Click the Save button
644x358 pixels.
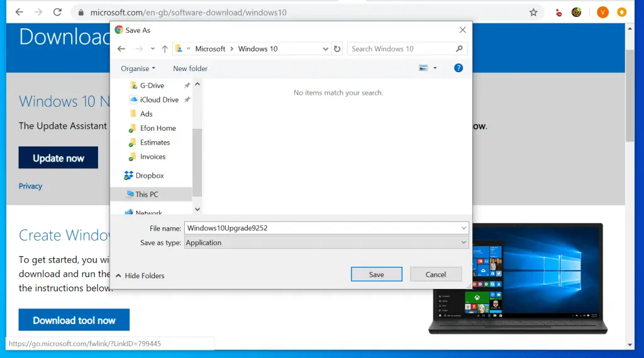coord(377,274)
